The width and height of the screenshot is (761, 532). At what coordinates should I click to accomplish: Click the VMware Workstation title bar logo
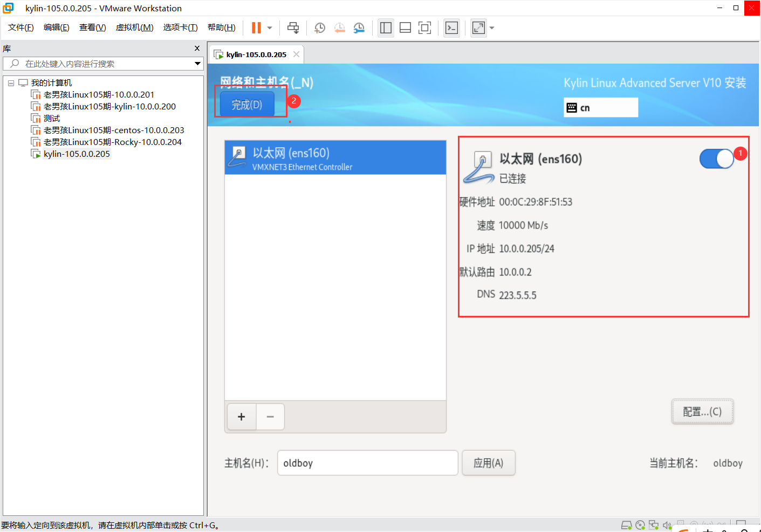point(8,8)
